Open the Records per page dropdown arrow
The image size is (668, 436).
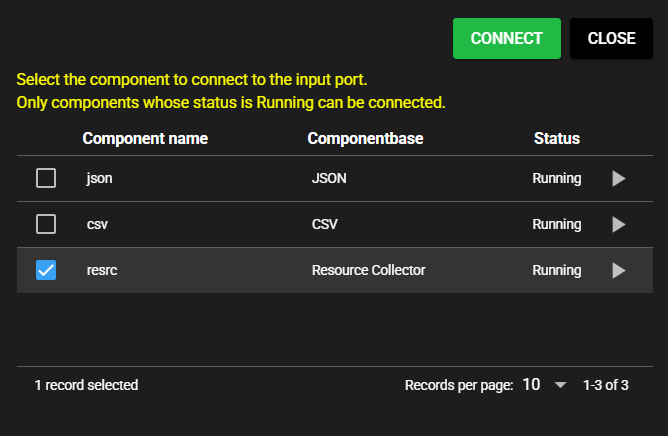click(560, 385)
